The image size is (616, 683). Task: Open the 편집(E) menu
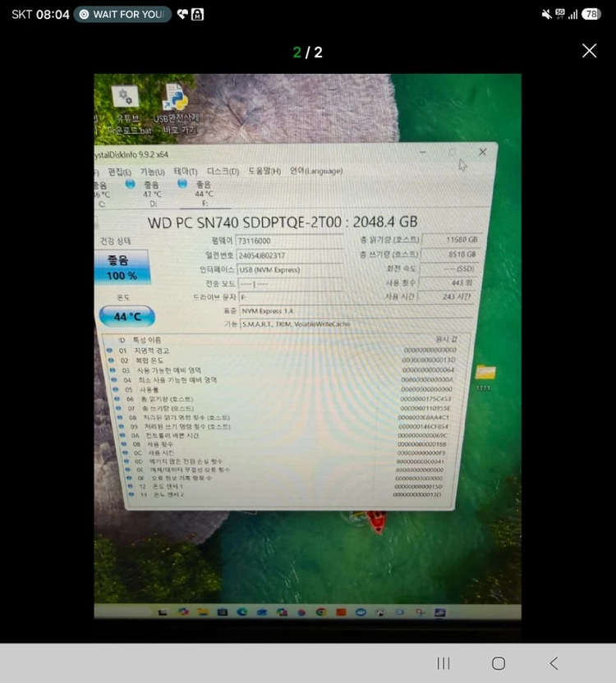(x=119, y=172)
